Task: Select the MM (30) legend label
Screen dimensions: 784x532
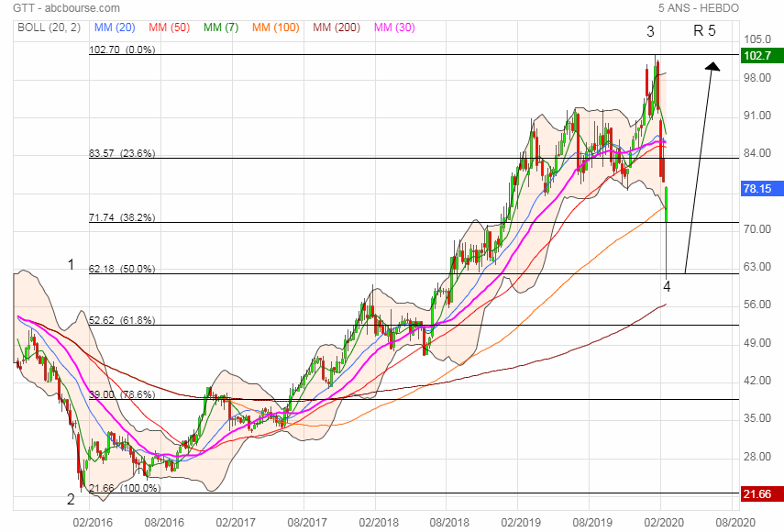Action: 394,28
